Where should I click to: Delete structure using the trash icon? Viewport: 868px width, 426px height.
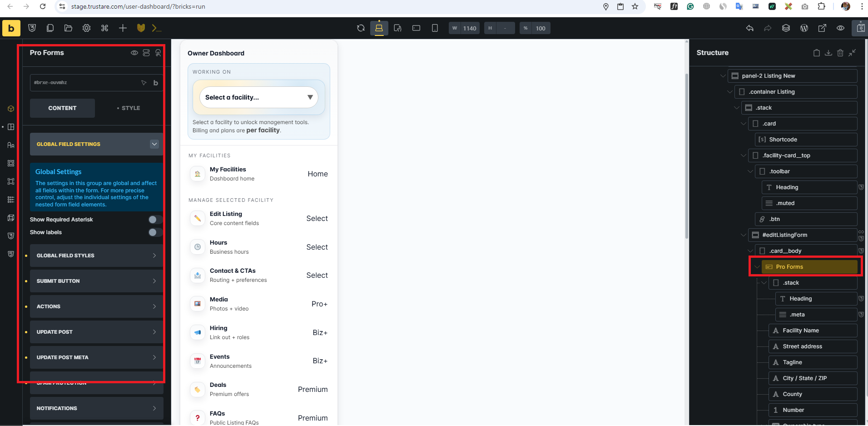[x=840, y=53]
